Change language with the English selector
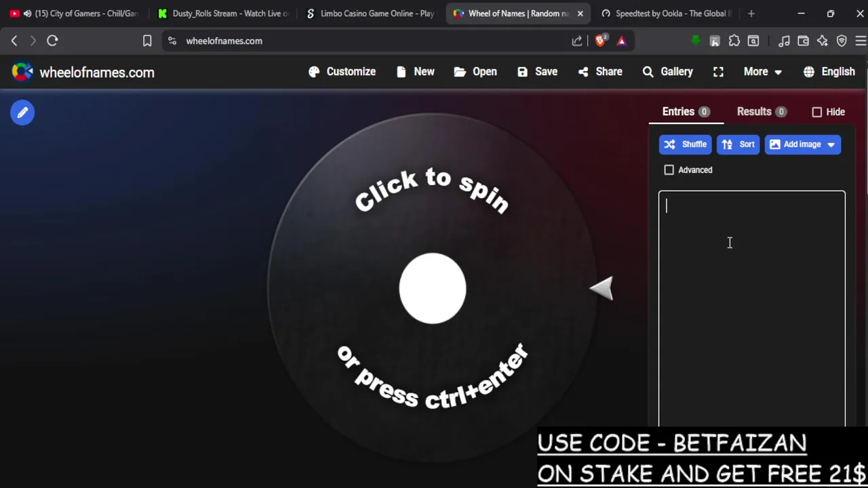 click(x=829, y=72)
